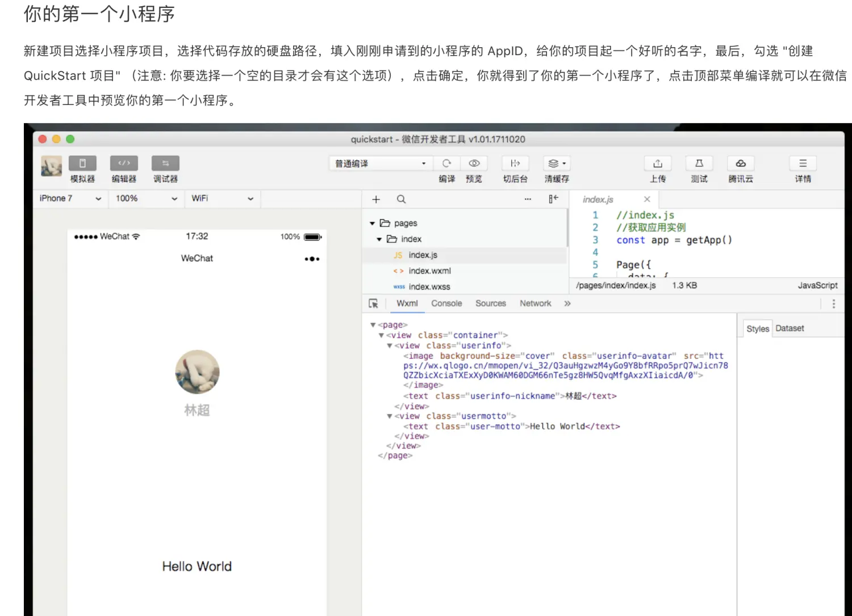This screenshot has width=852, height=616.
Task: Show more devtools tabs chevron
Action: (x=567, y=304)
